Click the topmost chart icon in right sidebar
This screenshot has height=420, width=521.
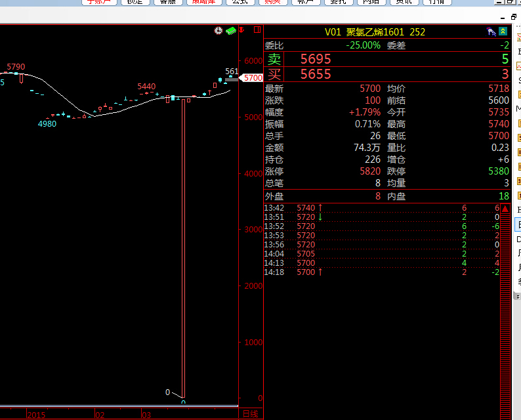click(x=518, y=40)
